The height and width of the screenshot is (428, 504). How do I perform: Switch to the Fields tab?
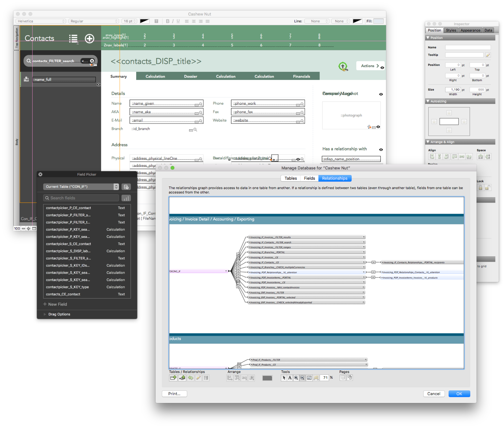(309, 178)
